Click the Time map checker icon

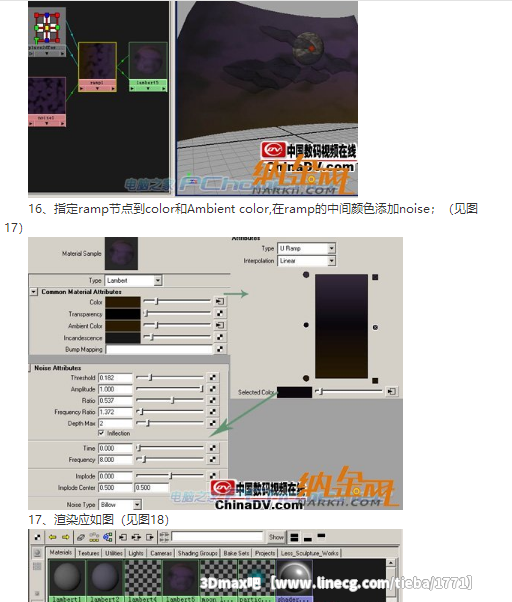click(213, 448)
